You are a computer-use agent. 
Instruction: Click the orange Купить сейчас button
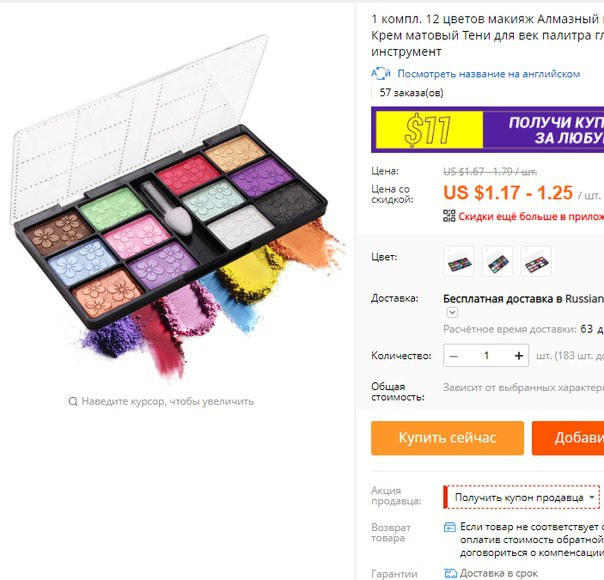point(447,438)
